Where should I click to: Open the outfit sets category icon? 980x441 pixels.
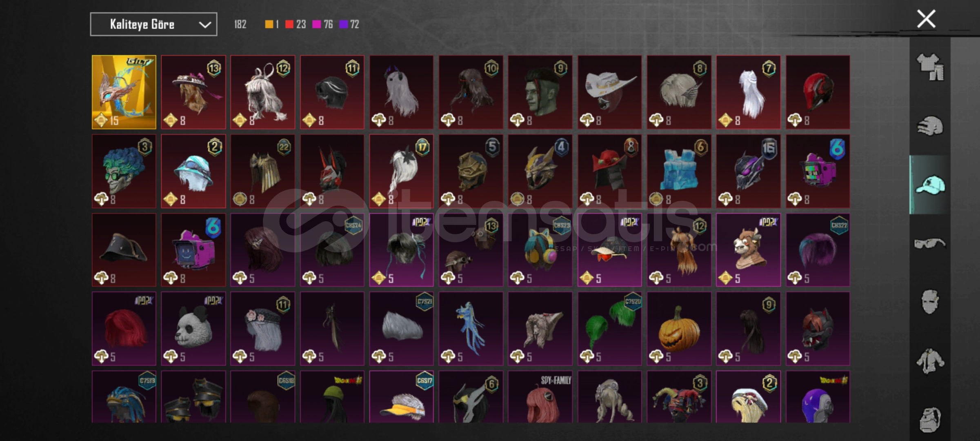click(930, 67)
